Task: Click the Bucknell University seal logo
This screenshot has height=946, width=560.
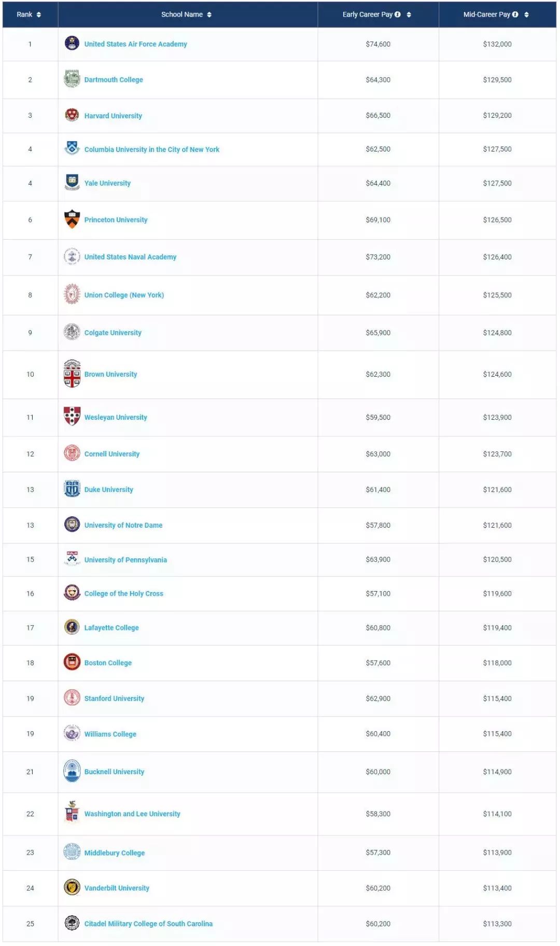Action: tap(72, 771)
